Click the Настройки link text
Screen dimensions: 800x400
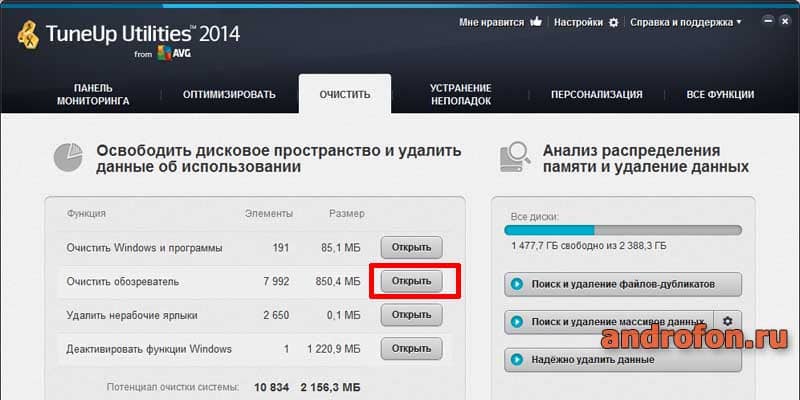[578, 22]
